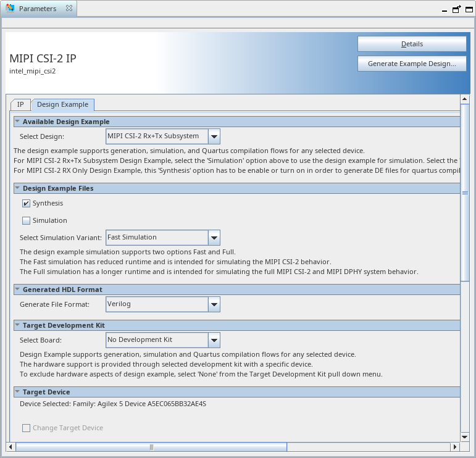The width and height of the screenshot is (476, 458).
Task: Minimize the Parameters panel
Action: pos(445,11)
